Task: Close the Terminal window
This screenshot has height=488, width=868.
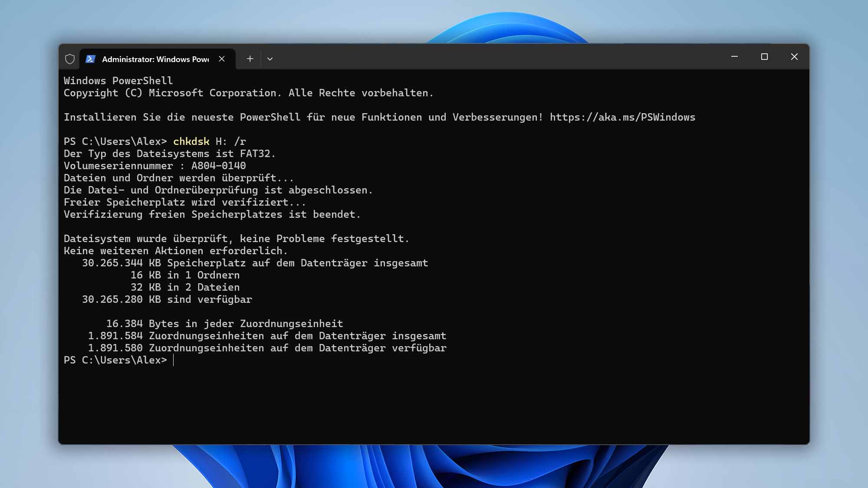Action: point(794,57)
